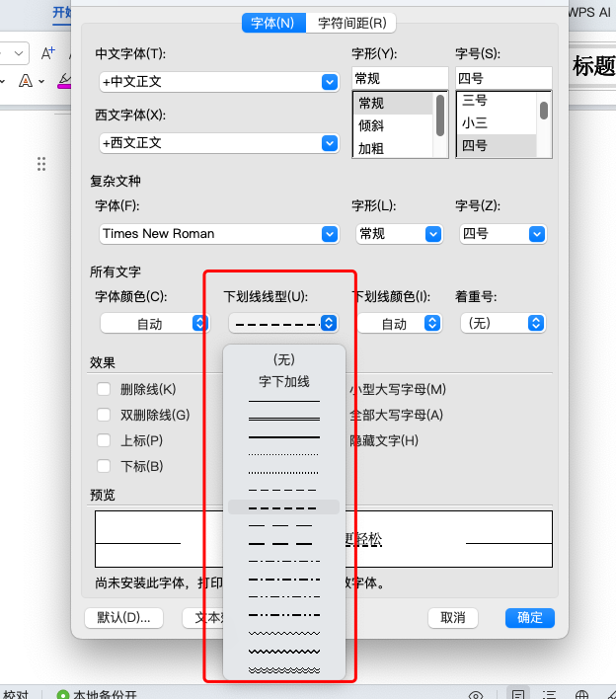
Task: Pick the thick dash-dot underline style
Action: click(284, 580)
